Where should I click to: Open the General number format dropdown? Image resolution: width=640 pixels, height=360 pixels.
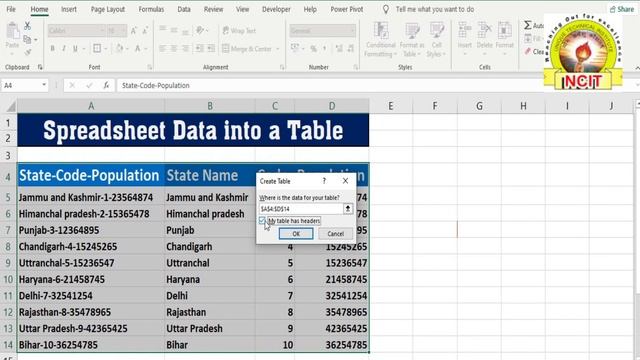352,31
